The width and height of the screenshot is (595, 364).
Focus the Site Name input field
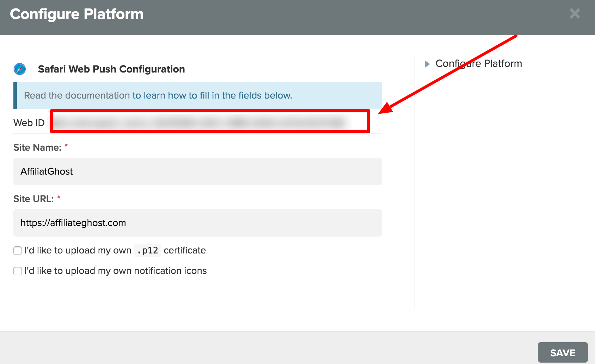[197, 171]
